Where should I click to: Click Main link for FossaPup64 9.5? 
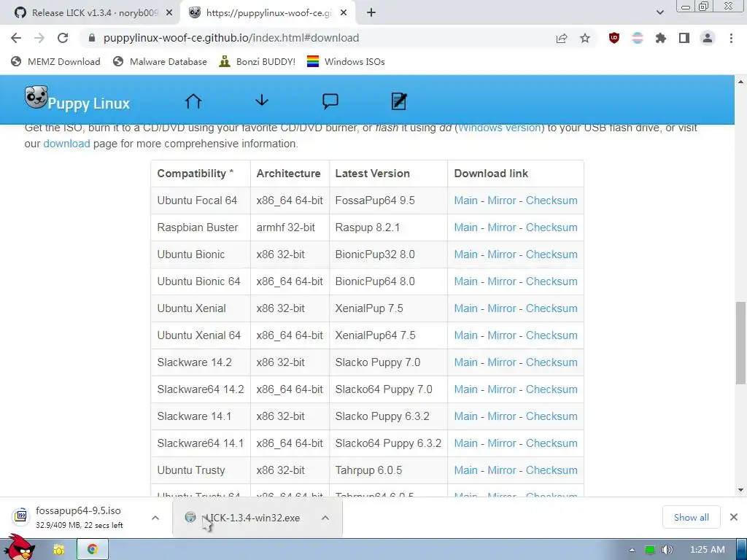tap(465, 201)
